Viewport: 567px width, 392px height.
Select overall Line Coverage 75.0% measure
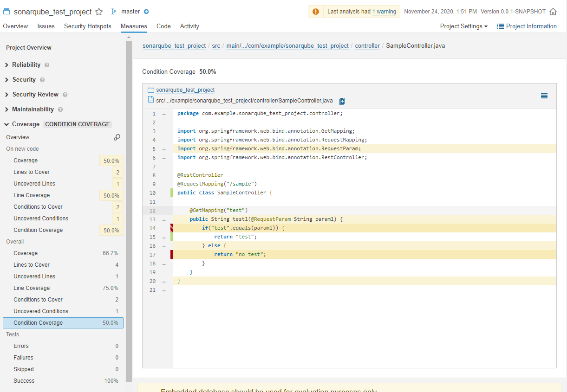pos(63,288)
